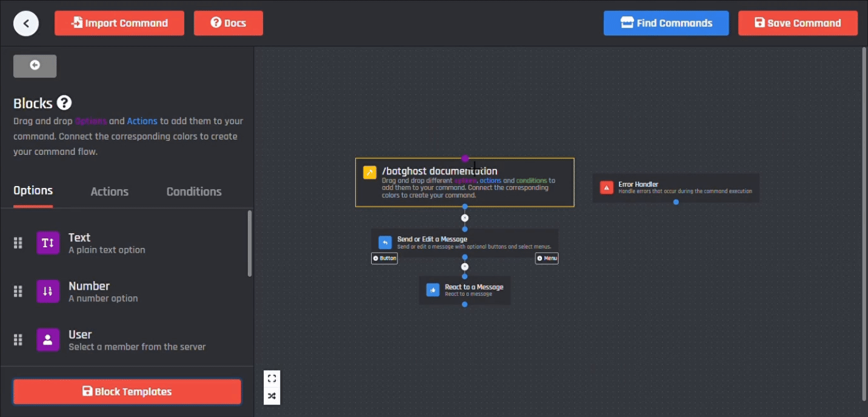868x417 pixels.
Task: Click the purple Text option icon
Action: coord(48,243)
